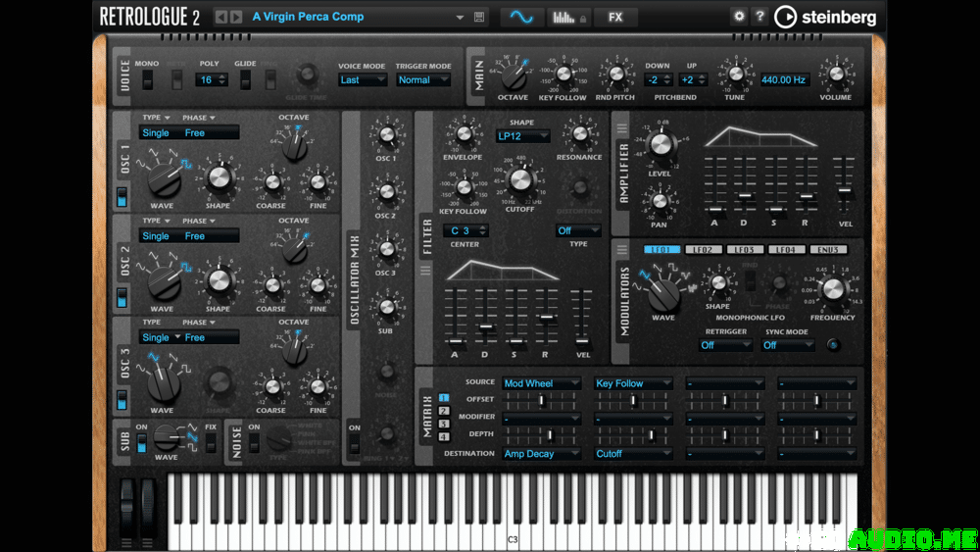Open the Amplifier section menu icon
Screen dimensions: 980x552
pyautogui.click(x=621, y=128)
